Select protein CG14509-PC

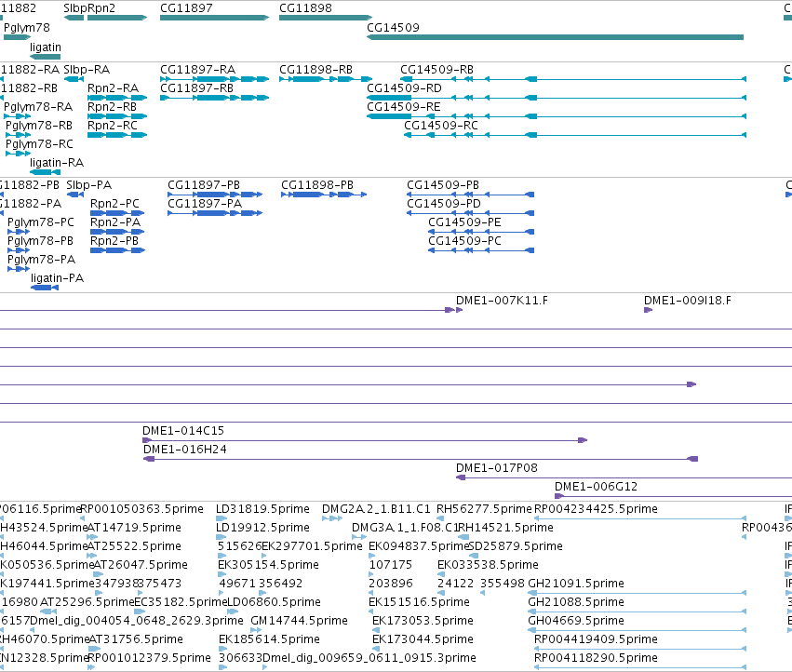click(464, 241)
